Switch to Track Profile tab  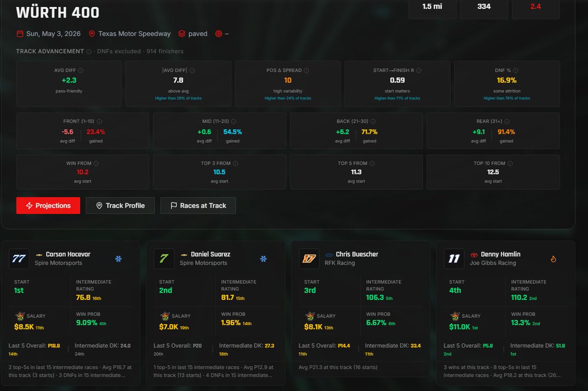click(x=120, y=206)
